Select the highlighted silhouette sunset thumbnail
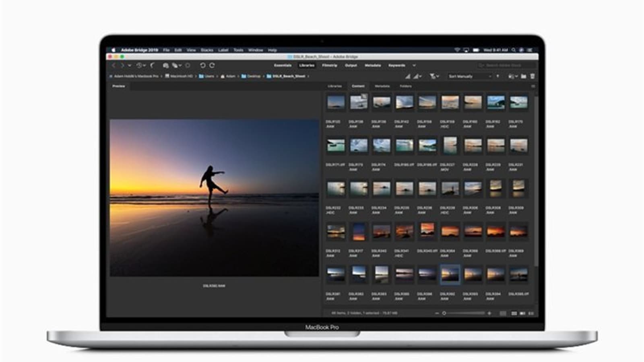Viewport: 644px width, 362px height. (450, 275)
